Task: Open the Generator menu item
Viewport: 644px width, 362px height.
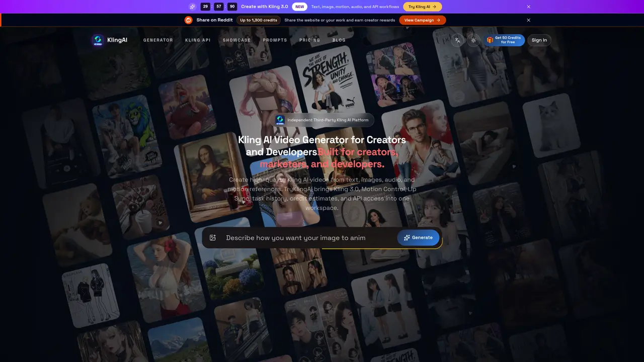Action: pyautogui.click(x=158, y=40)
